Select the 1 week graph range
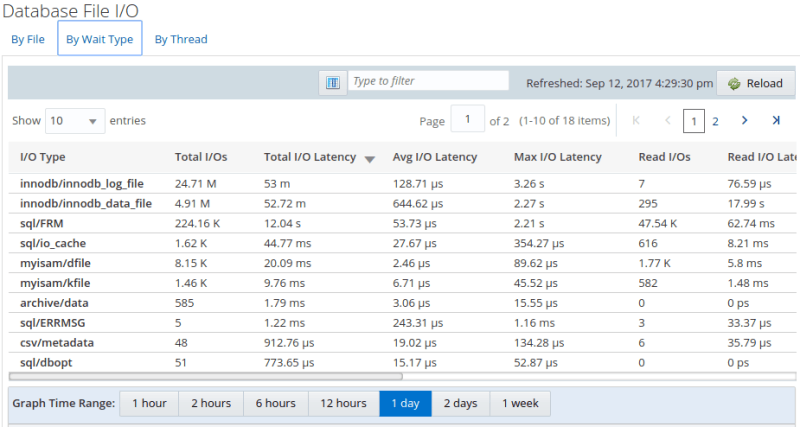The height and width of the screenshot is (427, 800). [x=520, y=403]
